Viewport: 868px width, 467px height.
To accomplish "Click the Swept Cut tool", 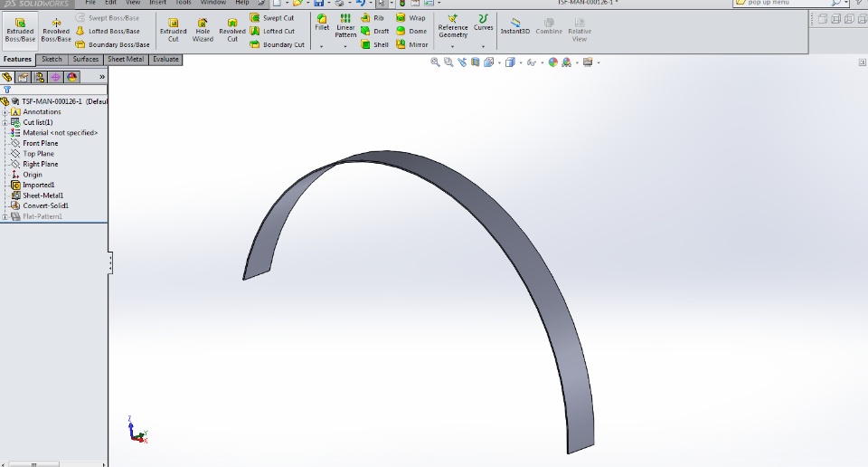I will tap(272, 18).
